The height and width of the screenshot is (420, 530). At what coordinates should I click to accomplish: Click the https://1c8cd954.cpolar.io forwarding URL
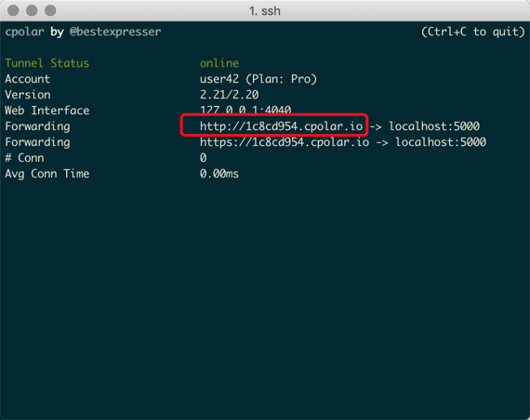point(285,142)
